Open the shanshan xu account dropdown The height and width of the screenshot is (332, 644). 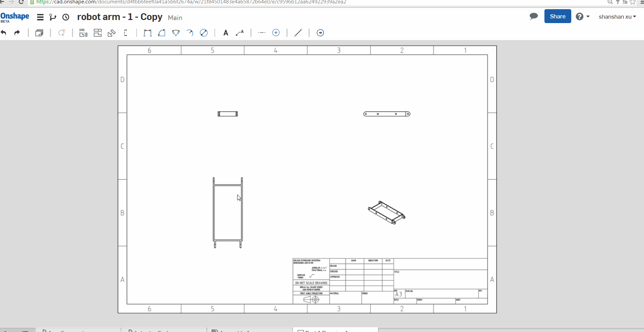(x=617, y=17)
